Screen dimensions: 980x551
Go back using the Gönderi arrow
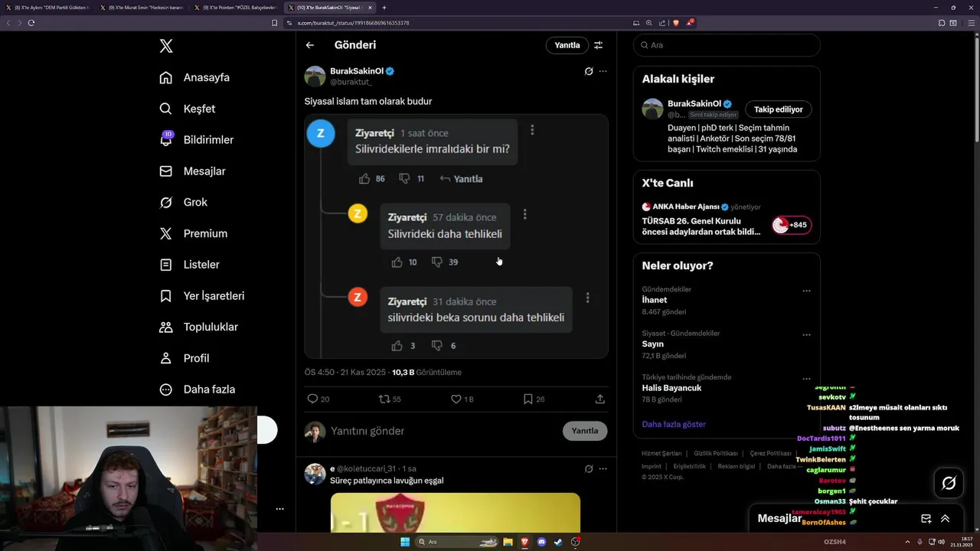pos(310,45)
